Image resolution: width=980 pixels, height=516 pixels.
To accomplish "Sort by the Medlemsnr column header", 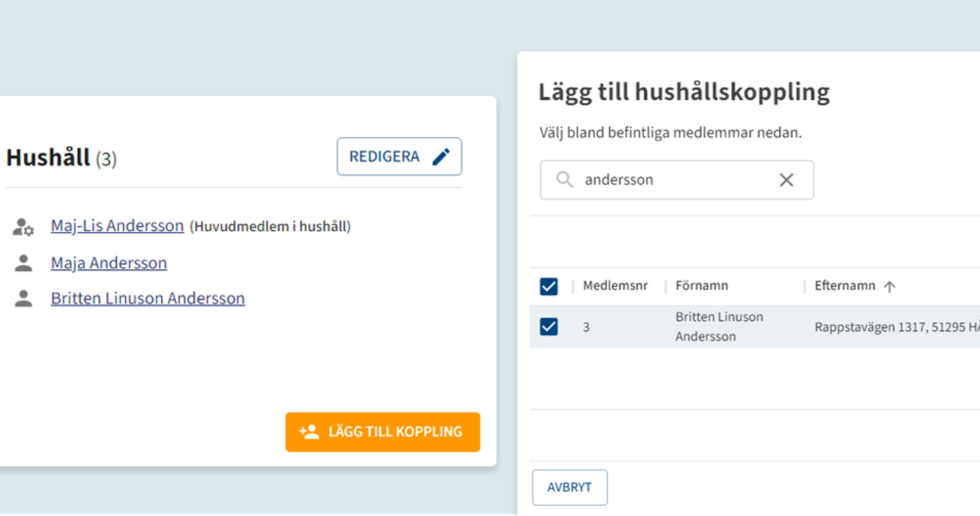I will pos(615,286).
